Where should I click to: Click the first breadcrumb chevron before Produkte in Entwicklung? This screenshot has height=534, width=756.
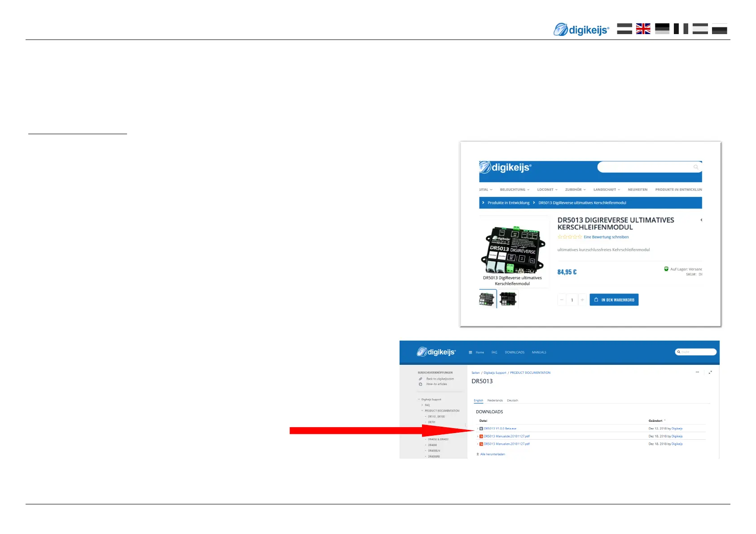pos(483,202)
